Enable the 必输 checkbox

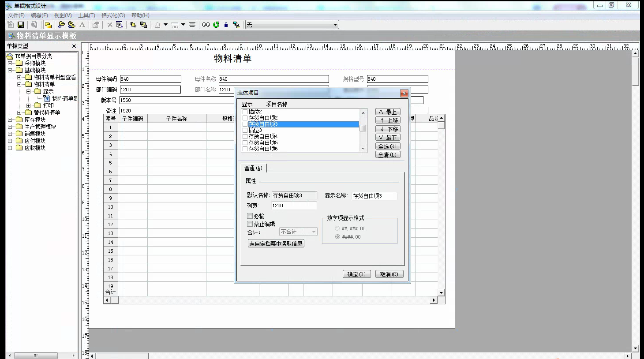coord(250,216)
